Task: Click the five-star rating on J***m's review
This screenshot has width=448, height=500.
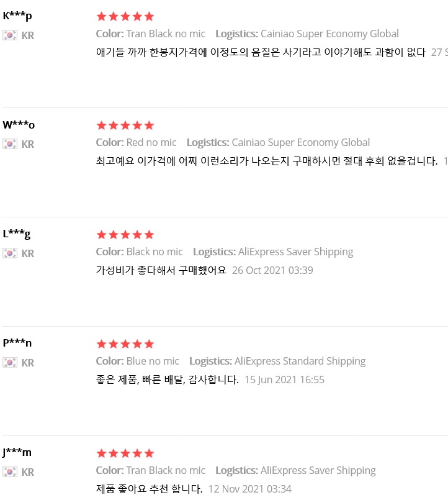Action: (125, 453)
